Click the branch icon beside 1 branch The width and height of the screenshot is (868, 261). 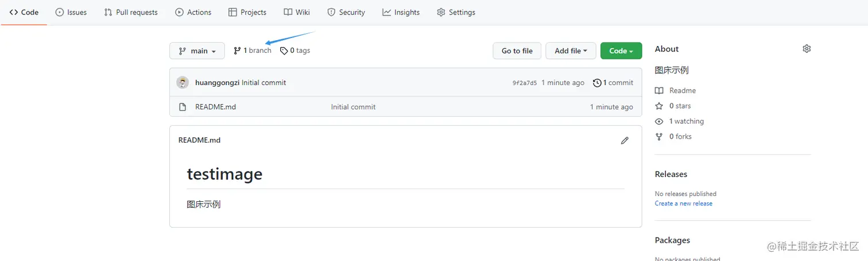pyautogui.click(x=237, y=51)
